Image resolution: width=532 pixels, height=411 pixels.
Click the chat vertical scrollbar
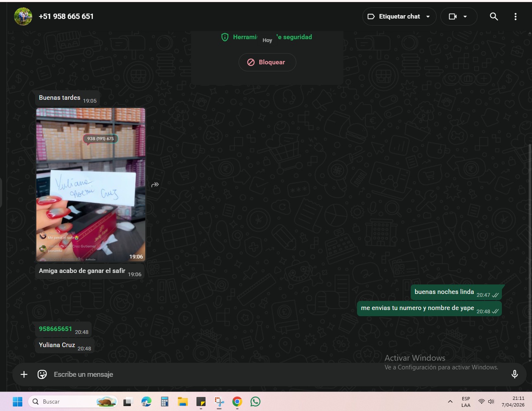530,247
